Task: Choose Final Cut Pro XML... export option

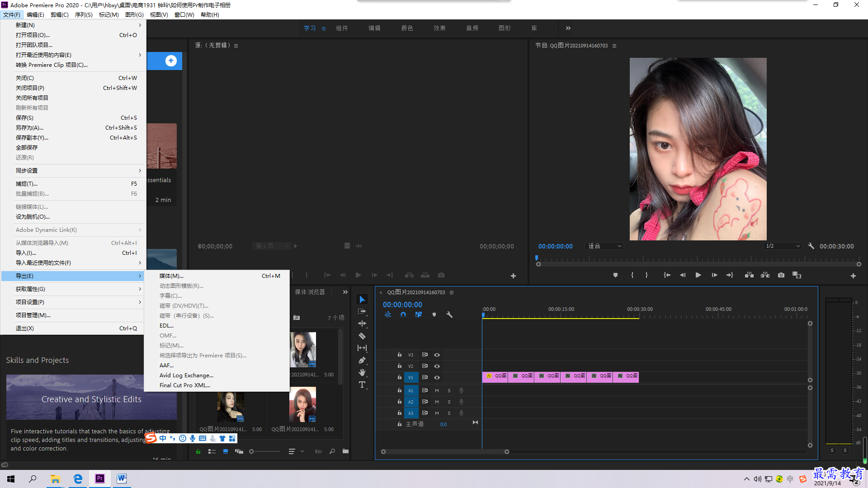Action: [x=217, y=385]
